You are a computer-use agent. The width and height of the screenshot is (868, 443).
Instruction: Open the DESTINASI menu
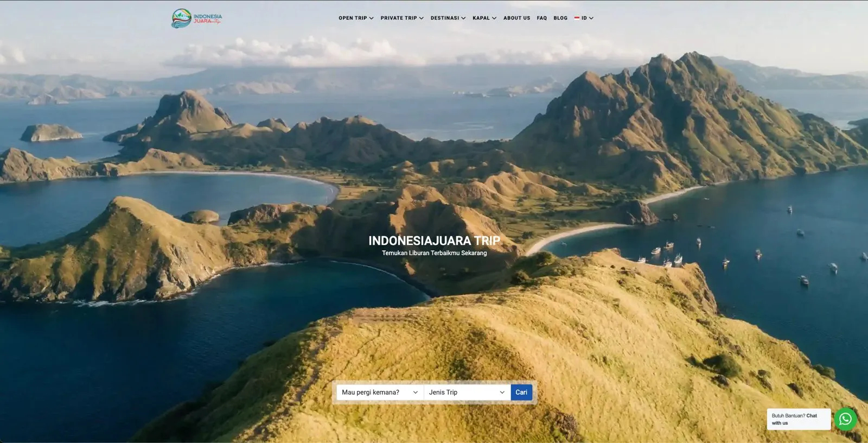pyautogui.click(x=448, y=18)
